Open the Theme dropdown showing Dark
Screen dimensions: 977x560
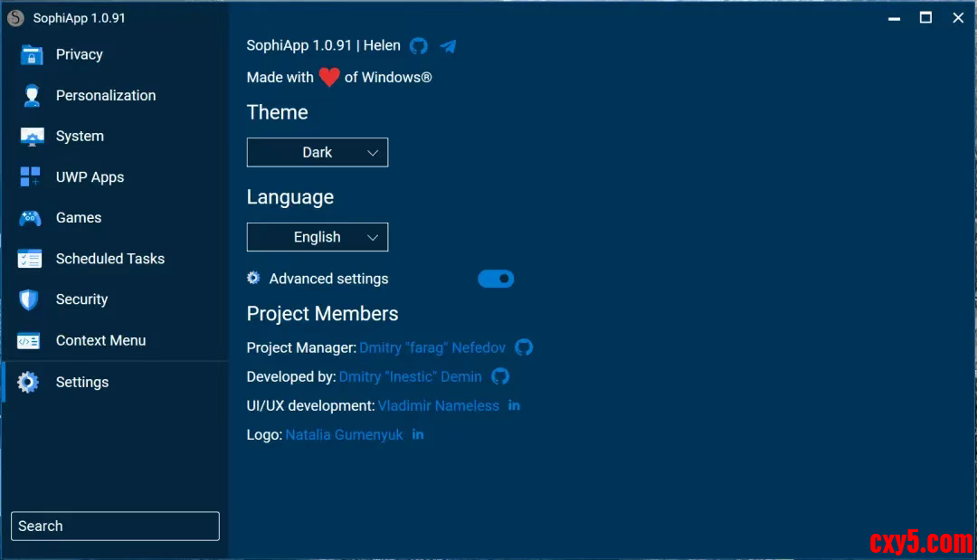(317, 153)
